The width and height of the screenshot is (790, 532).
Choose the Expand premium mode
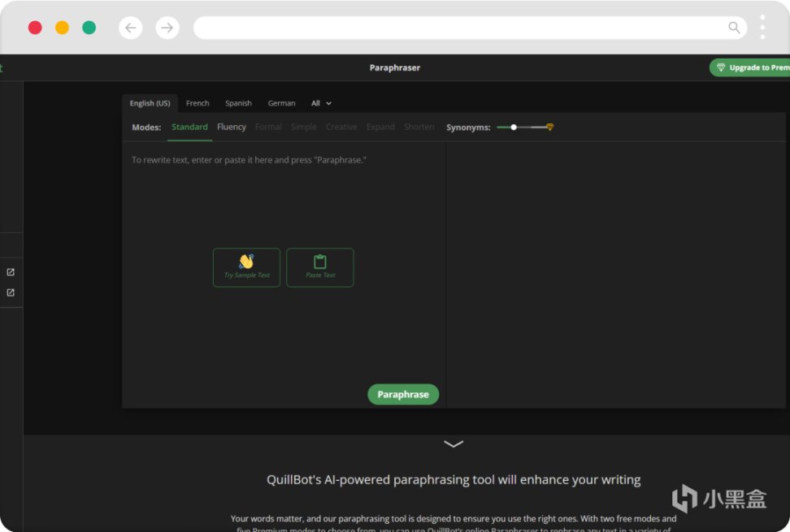(380, 127)
